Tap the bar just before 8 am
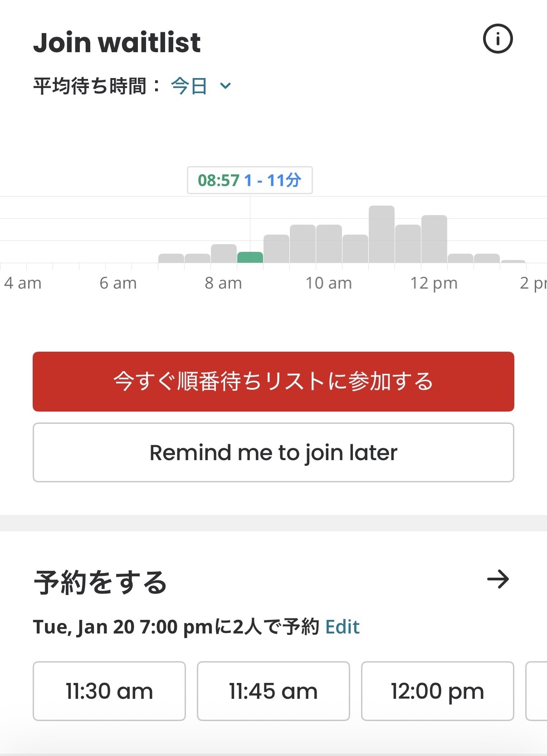Image resolution: width=547 pixels, height=756 pixels. point(197,258)
